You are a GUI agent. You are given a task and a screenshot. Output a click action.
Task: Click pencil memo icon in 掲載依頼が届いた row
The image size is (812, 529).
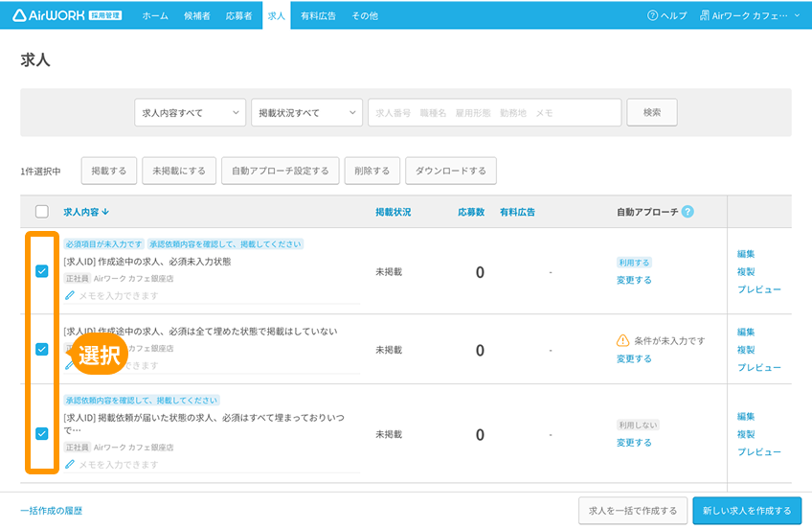point(69,464)
